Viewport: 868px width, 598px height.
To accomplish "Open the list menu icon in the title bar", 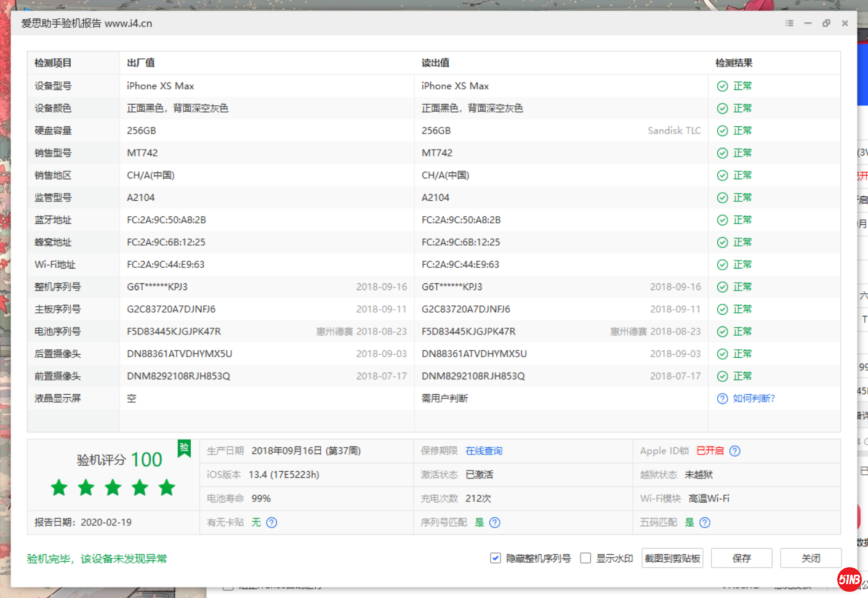I will click(789, 23).
